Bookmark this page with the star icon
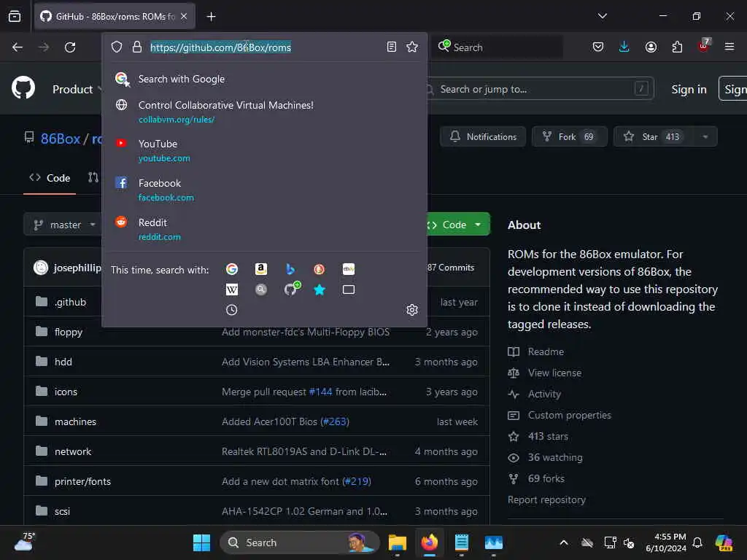Viewport: 747px width, 560px height. (x=412, y=47)
